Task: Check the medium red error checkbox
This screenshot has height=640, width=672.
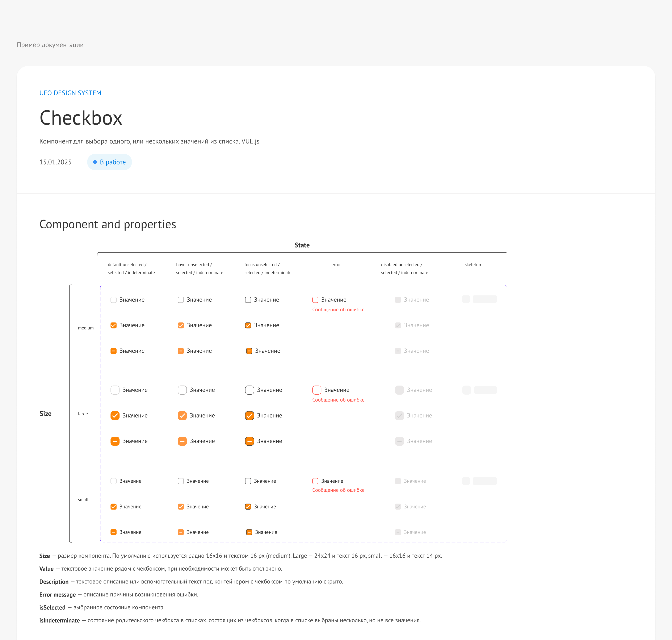Action: coord(315,300)
